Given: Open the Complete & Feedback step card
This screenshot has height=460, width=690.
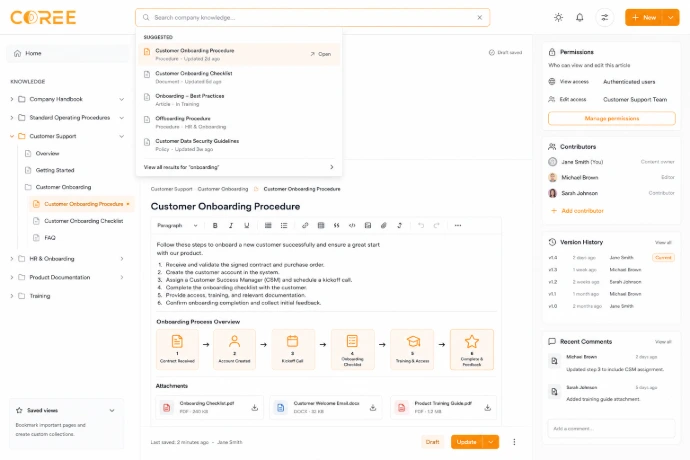Looking at the screenshot, I should [472, 349].
